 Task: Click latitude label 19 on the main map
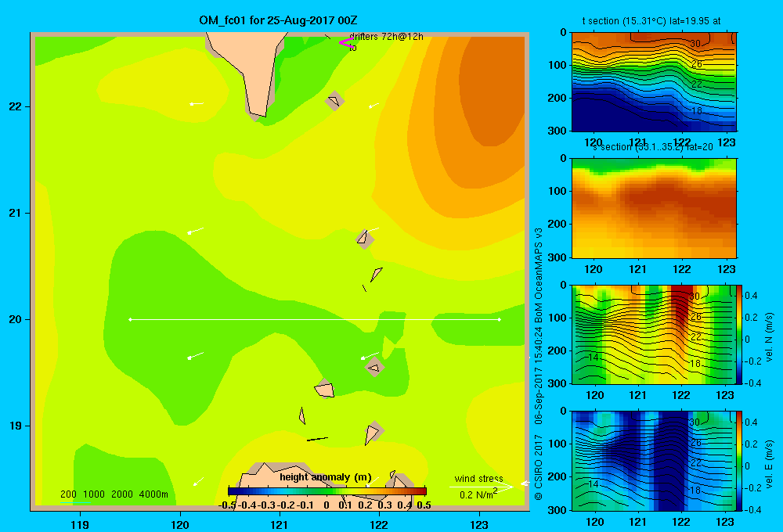[15, 426]
